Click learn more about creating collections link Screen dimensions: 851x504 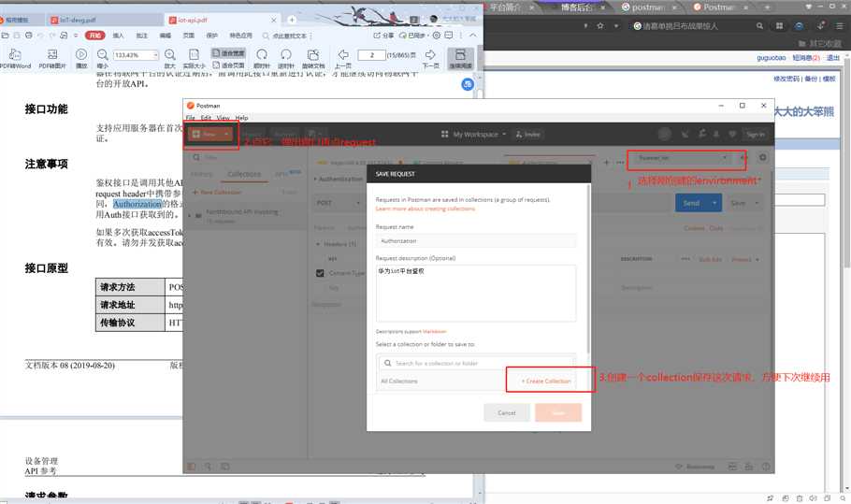(x=425, y=209)
